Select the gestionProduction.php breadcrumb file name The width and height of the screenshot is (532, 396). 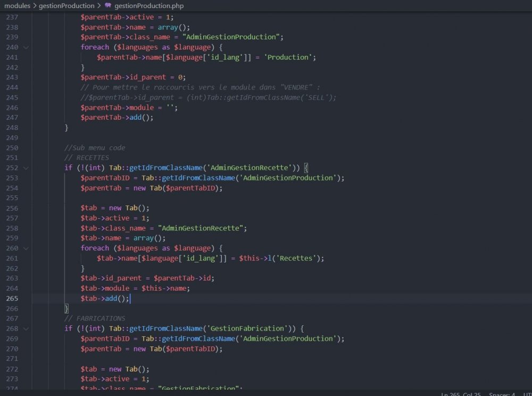click(x=149, y=6)
